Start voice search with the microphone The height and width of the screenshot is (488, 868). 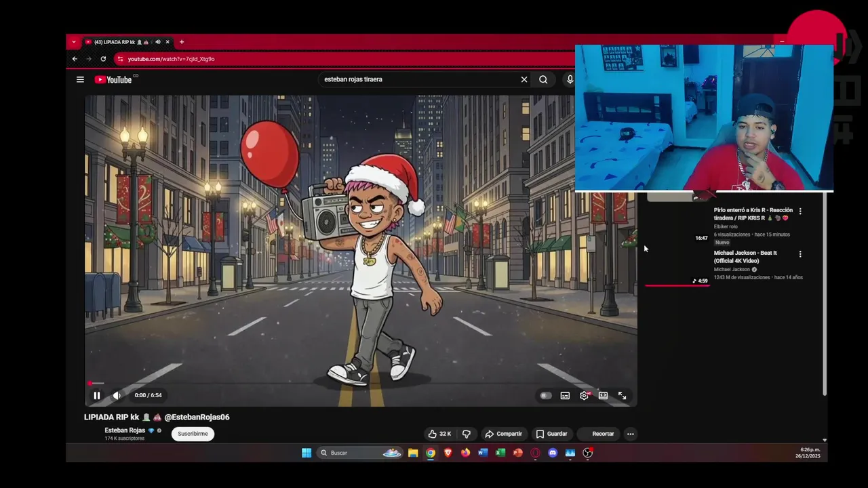[570, 79]
